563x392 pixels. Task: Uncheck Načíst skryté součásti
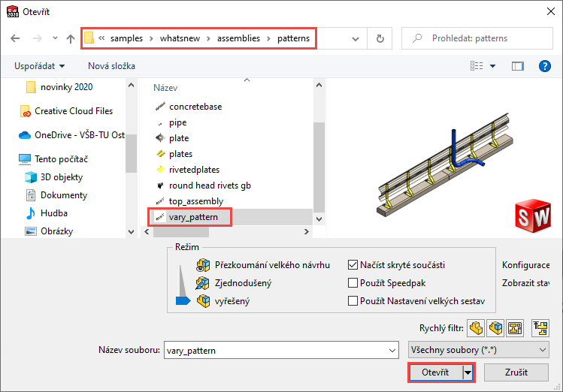tap(353, 265)
